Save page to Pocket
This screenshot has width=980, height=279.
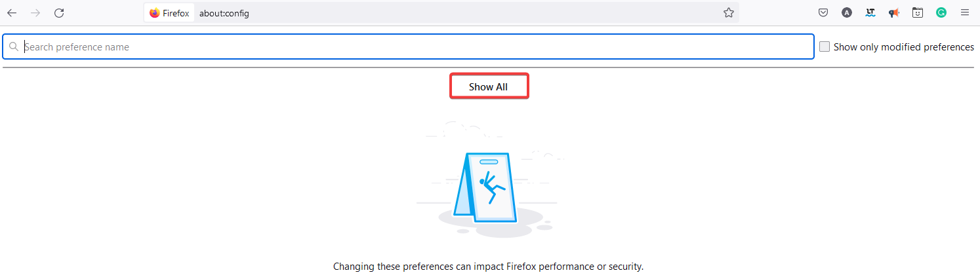pyautogui.click(x=823, y=13)
